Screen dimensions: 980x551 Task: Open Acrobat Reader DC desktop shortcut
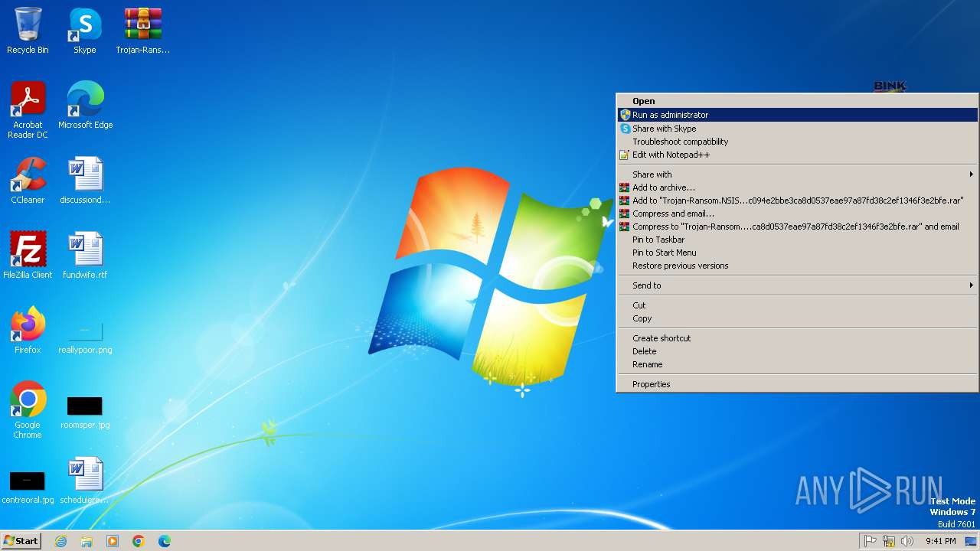point(28,110)
